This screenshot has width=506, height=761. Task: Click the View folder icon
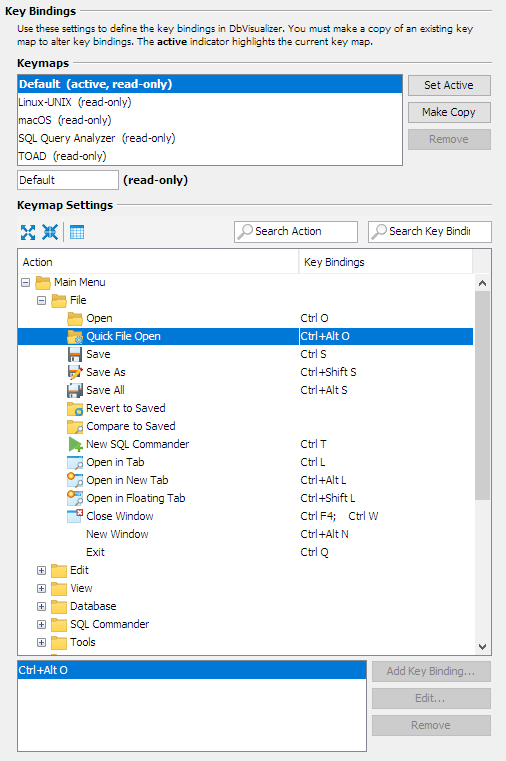(x=59, y=588)
